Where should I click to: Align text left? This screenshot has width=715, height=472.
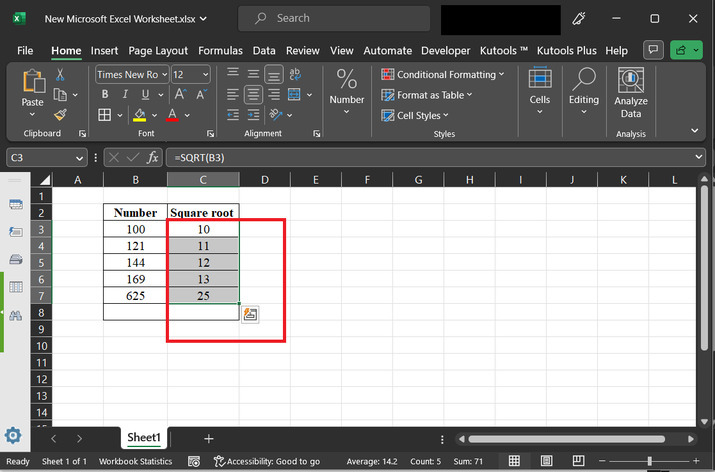(233, 94)
